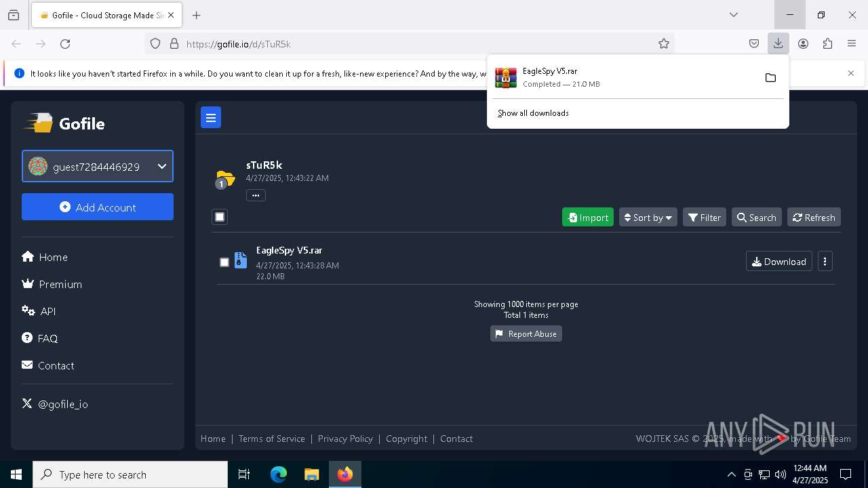This screenshot has width=868, height=488.
Task: Check the EagleSpy V5.rar file checkbox
Action: pos(224,262)
